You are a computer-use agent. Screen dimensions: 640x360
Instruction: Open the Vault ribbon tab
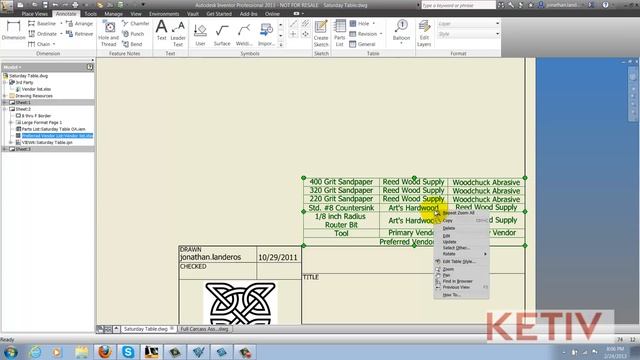click(193, 14)
